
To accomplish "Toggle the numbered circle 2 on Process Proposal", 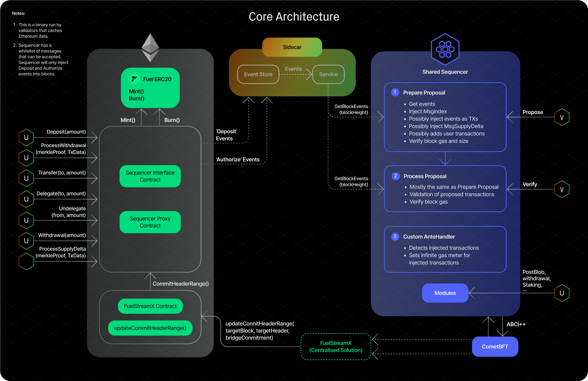I will [396, 176].
